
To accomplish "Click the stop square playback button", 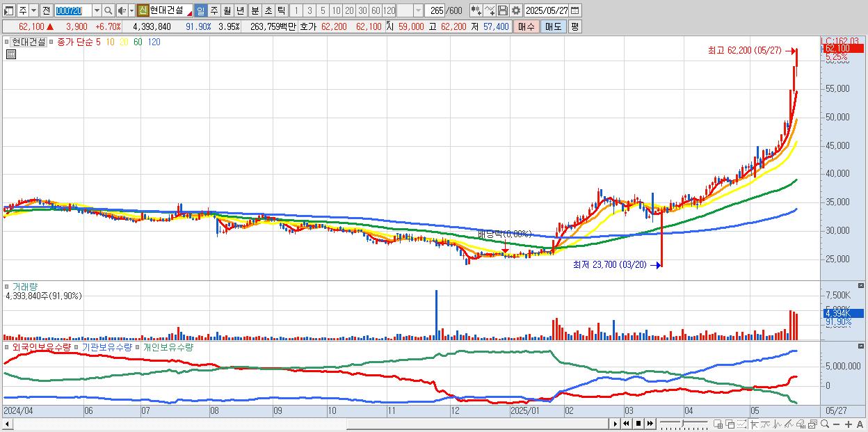I will click(x=638, y=424).
